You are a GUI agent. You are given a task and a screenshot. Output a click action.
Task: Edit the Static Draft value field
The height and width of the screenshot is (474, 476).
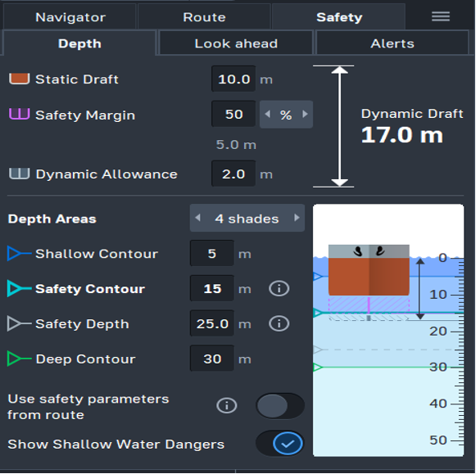tap(233, 79)
